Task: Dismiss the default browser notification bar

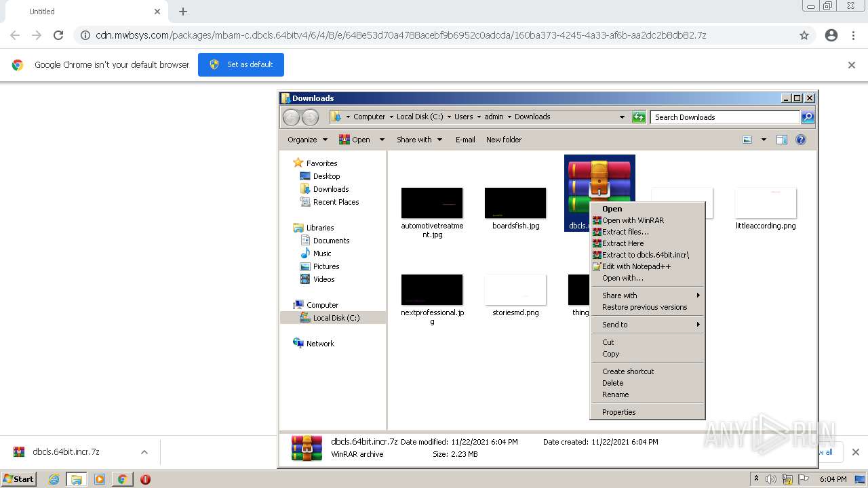Action: (x=852, y=65)
